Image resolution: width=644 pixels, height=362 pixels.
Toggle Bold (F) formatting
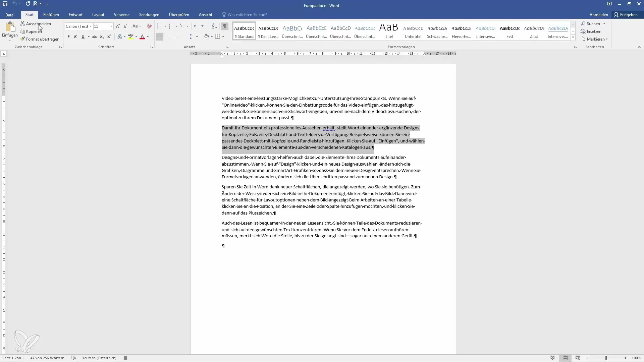coord(68,37)
